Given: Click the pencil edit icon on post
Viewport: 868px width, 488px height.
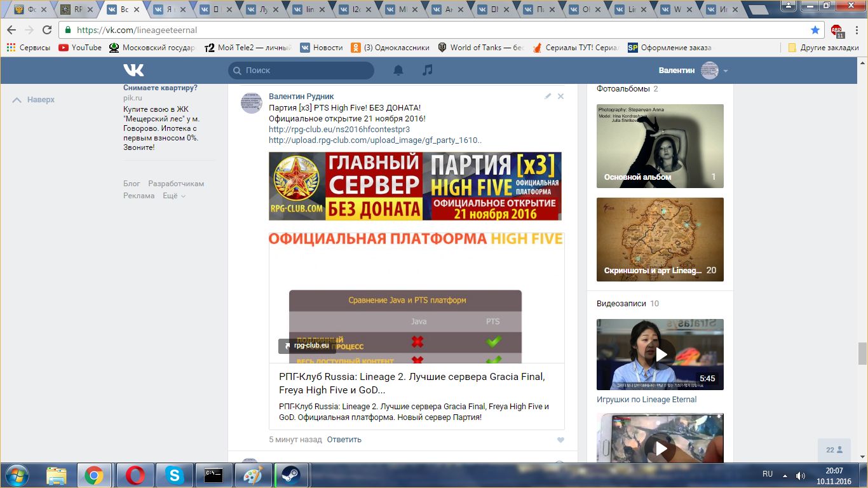Looking at the screenshot, I should click(548, 97).
